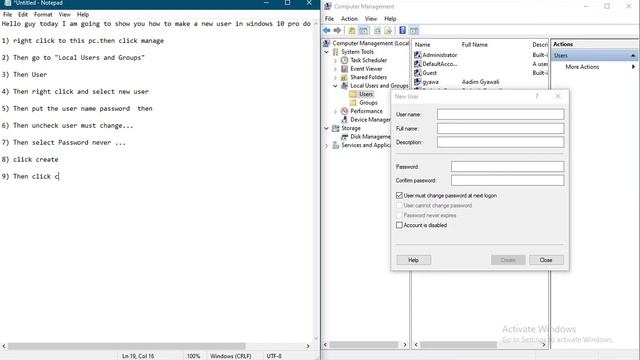Image resolution: width=640 pixels, height=360 pixels.
Task: Open Notepad File menu
Action: 7,14
